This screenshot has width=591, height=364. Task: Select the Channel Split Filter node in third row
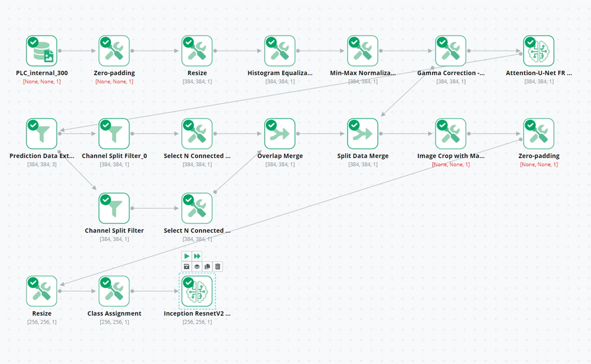115,209
